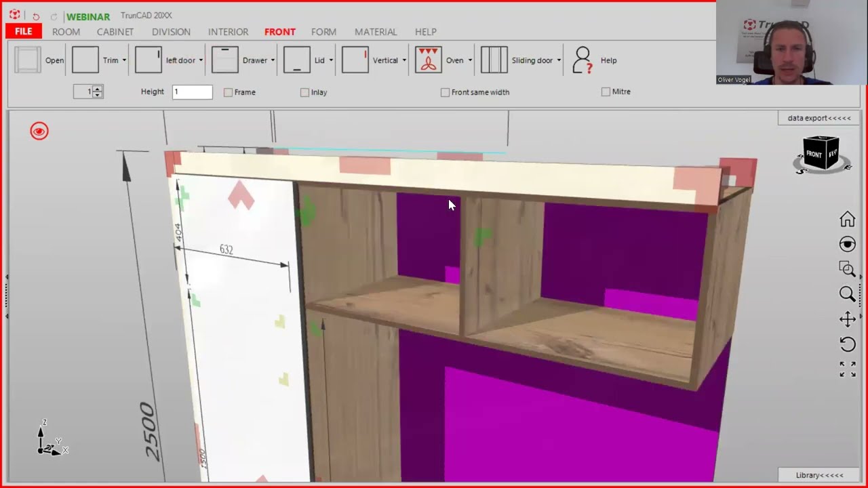Click the WEBINAR label

coord(88,16)
